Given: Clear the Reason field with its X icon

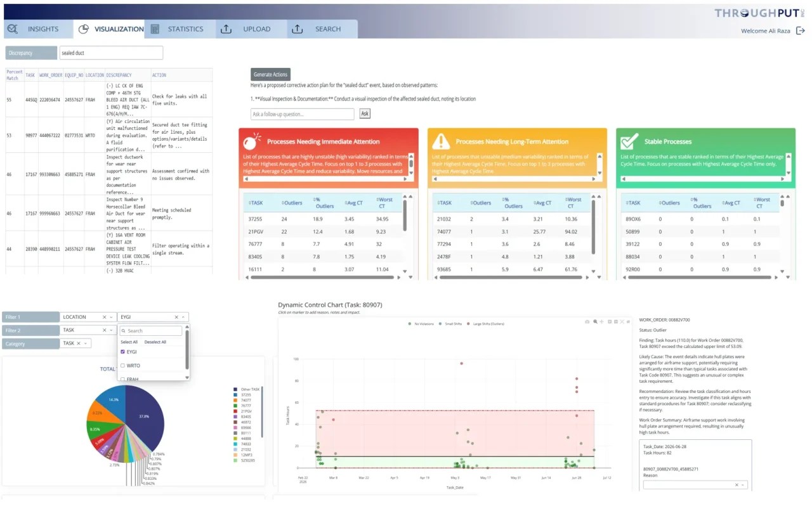Looking at the screenshot, I should click(x=737, y=485).
